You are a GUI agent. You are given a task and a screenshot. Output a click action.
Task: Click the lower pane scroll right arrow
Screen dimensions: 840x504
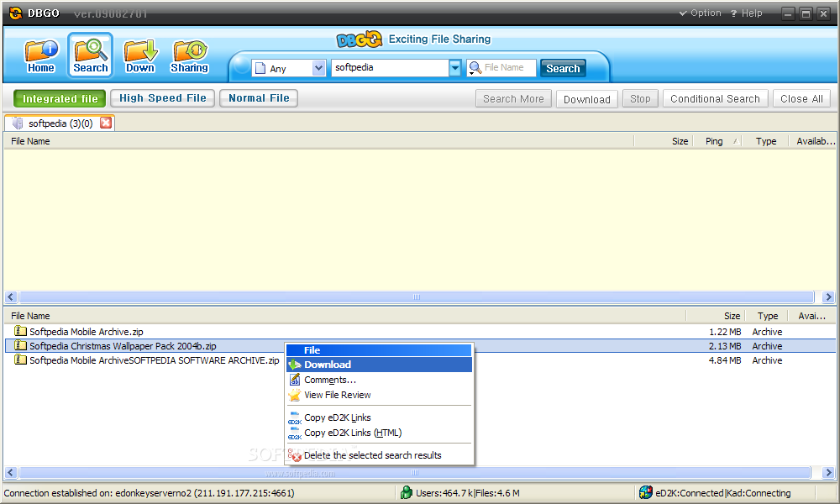(828, 472)
